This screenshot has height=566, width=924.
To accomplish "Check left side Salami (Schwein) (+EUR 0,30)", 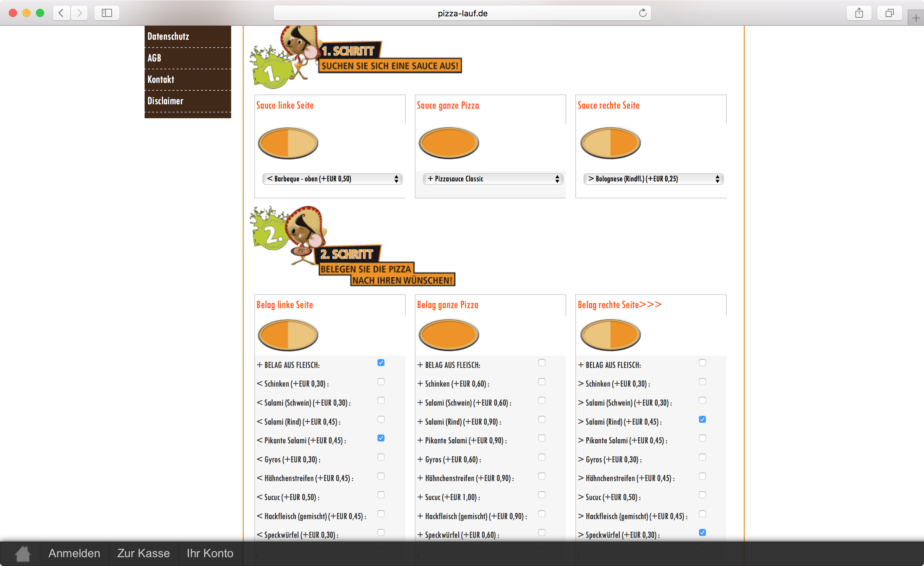I will [x=381, y=401].
